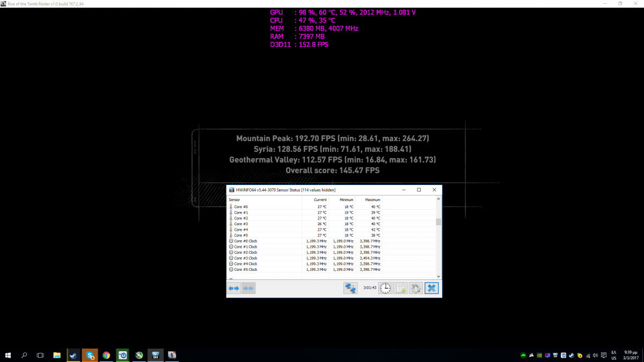Open File Explorer from the taskbar

pos(57,355)
